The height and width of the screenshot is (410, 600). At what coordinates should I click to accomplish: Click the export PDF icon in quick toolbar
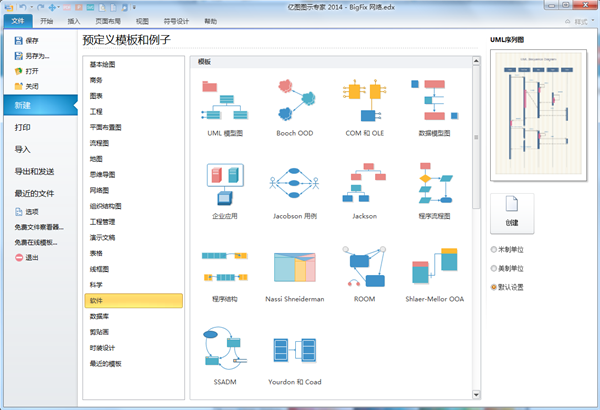[x=67, y=7]
